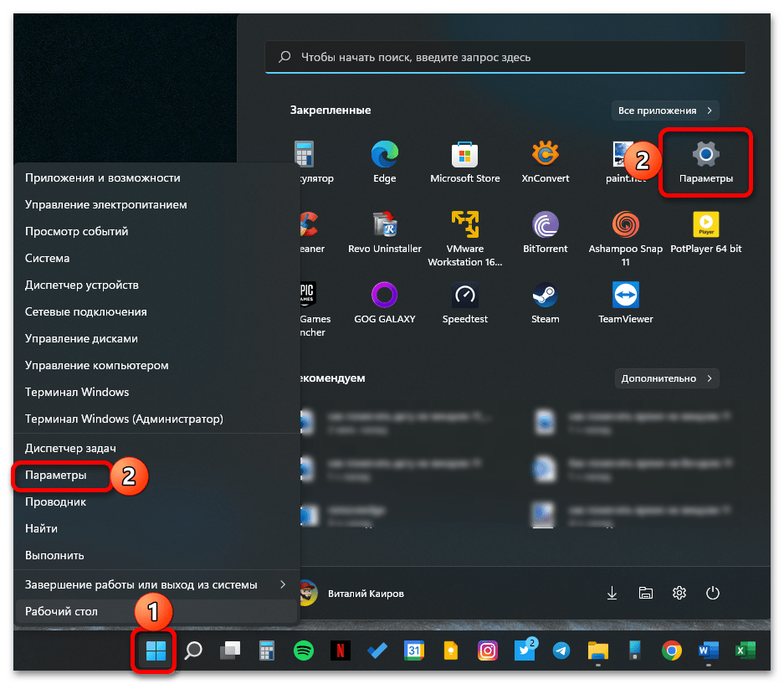784x684 pixels.
Task: Choose Выполнить
Action: point(156,555)
